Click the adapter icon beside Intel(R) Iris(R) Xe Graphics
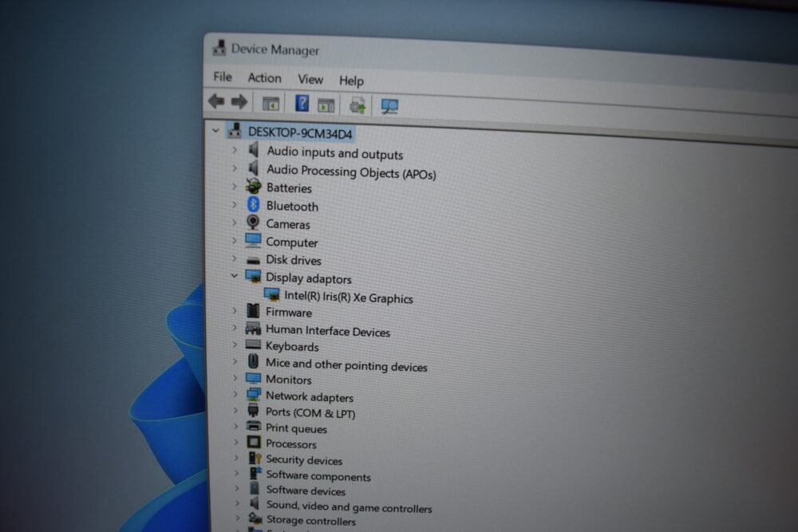Image resolution: width=798 pixels, height=532 pixels. click(271, 294)
